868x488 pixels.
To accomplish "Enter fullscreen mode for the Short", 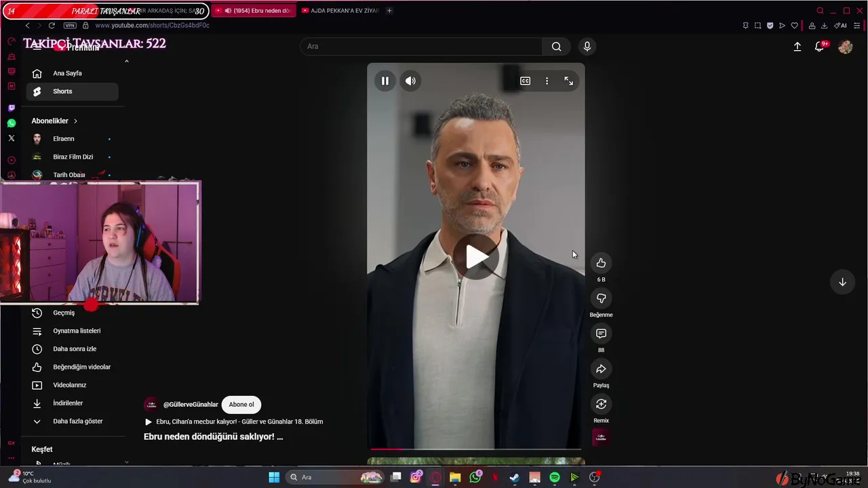I will [x=568, y=81].
